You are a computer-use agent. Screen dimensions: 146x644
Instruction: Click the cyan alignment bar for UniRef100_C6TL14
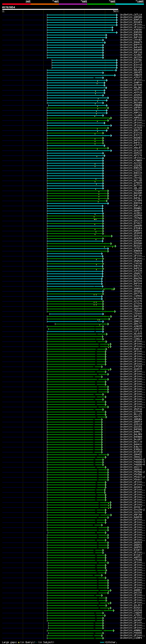[82, 15]
